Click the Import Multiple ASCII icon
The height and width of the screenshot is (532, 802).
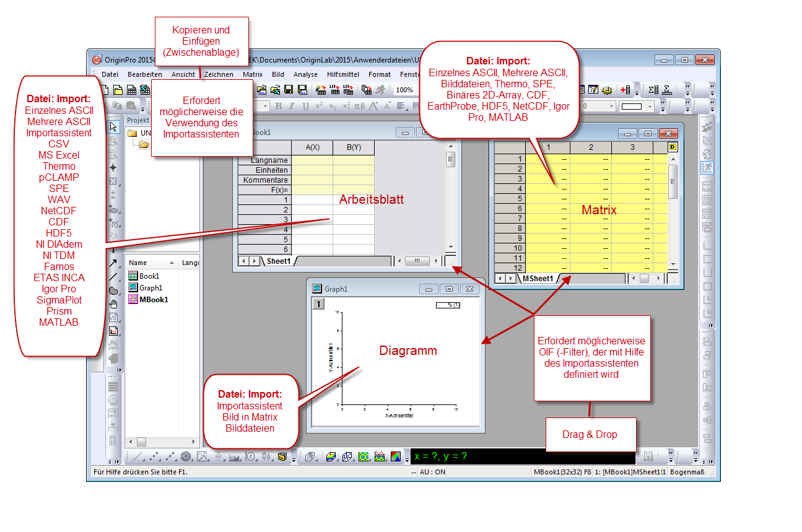pos(347,90)
